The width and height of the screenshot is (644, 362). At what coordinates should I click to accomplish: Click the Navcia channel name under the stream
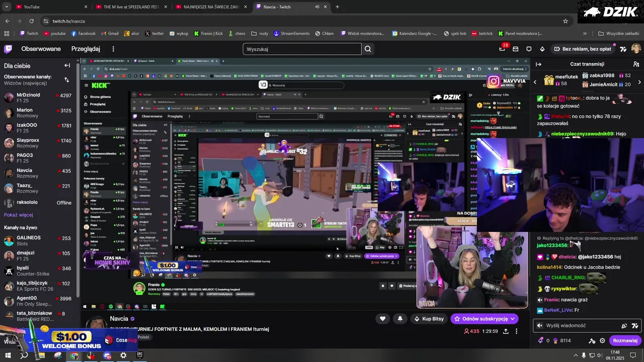[x=119, y=319]
